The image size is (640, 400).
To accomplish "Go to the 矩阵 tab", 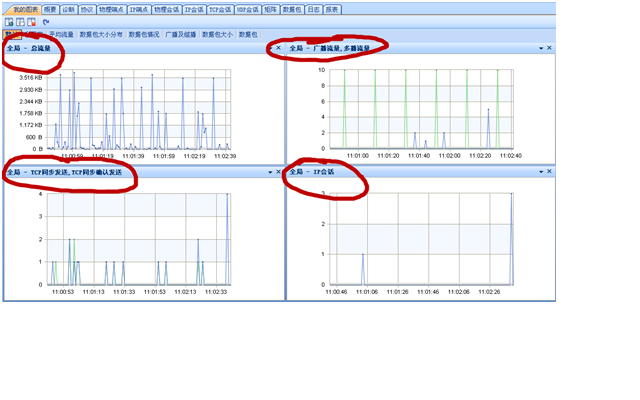I will 270,8.
